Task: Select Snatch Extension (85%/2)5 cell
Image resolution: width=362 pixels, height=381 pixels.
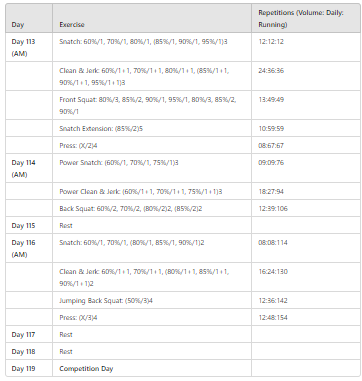Action: click(152, 128)
